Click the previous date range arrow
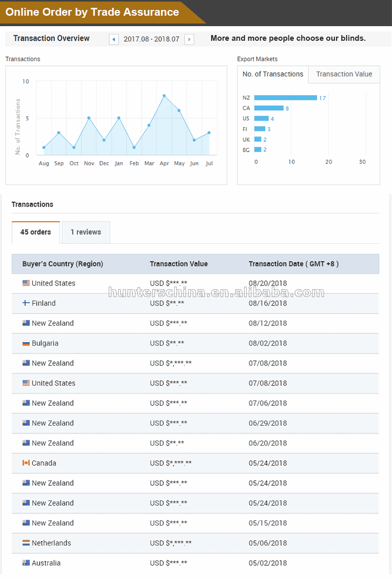 tap(113, 39)
